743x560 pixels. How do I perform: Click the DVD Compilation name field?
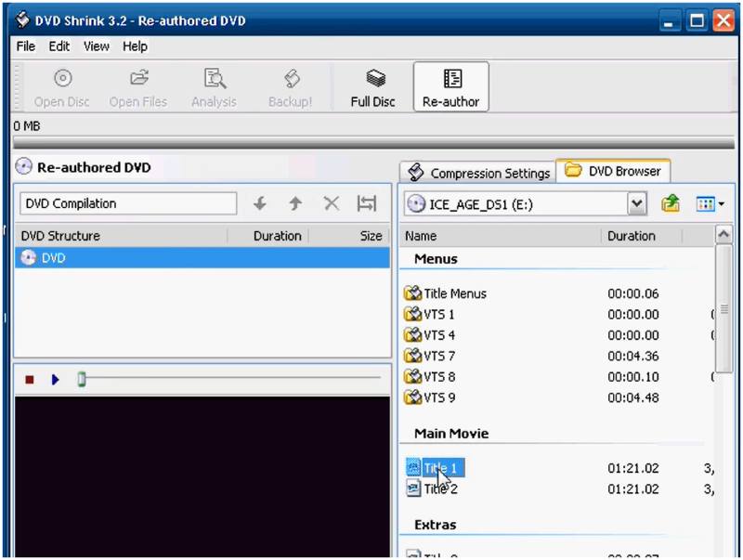tap(128, 203)
